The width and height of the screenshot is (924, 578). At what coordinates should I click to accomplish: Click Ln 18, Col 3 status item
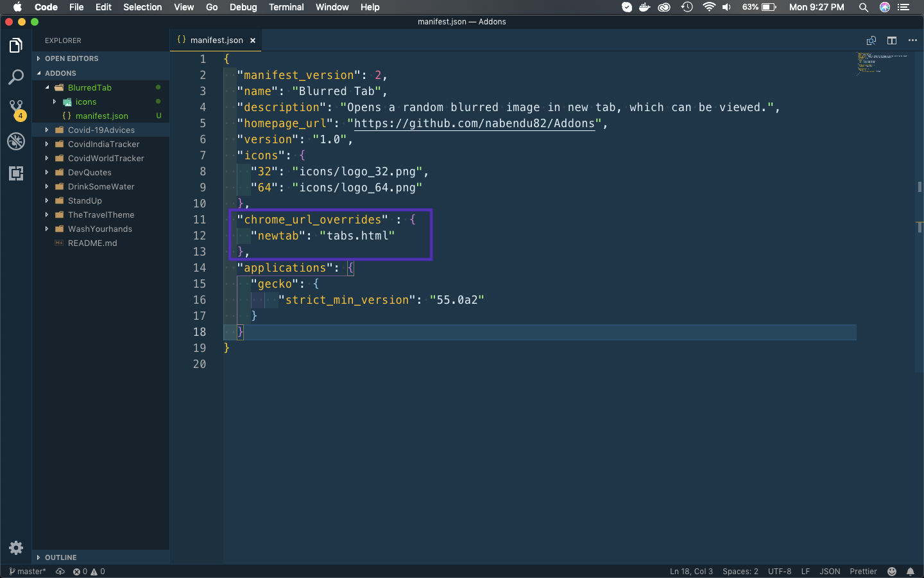tap(691, 572)
